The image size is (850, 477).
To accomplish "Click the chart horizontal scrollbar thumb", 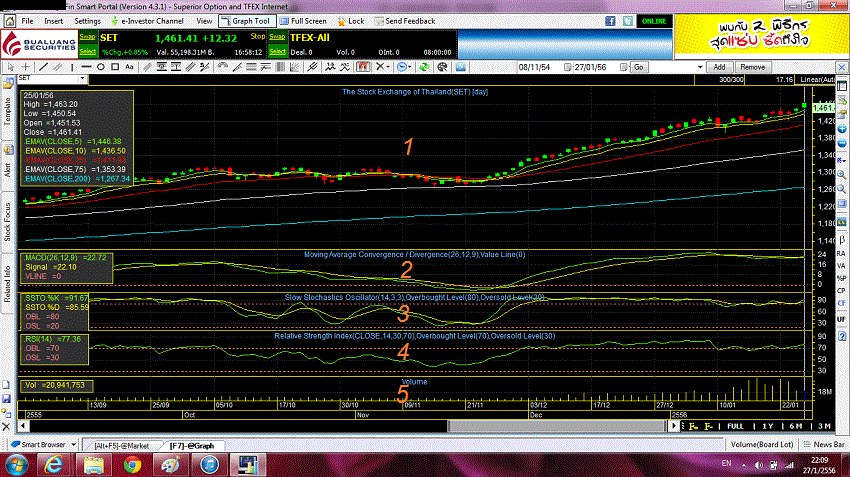I will click(x=557, y=427).
